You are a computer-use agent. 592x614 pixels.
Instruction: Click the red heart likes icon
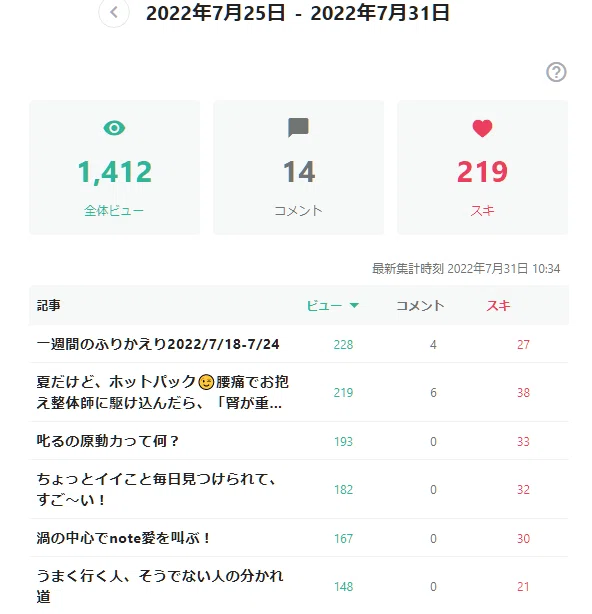coord(482,128)
